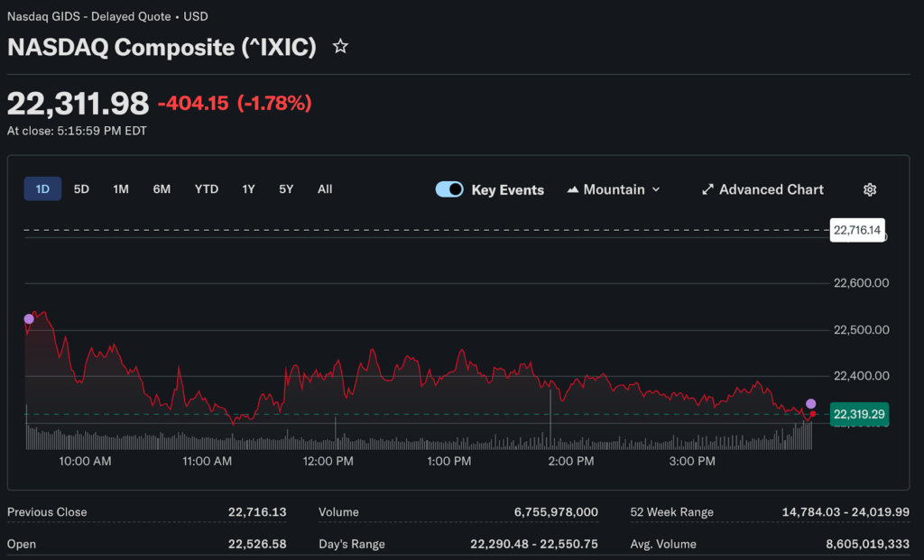
Task: Click the red dot at chart line end
Action: 813,414
